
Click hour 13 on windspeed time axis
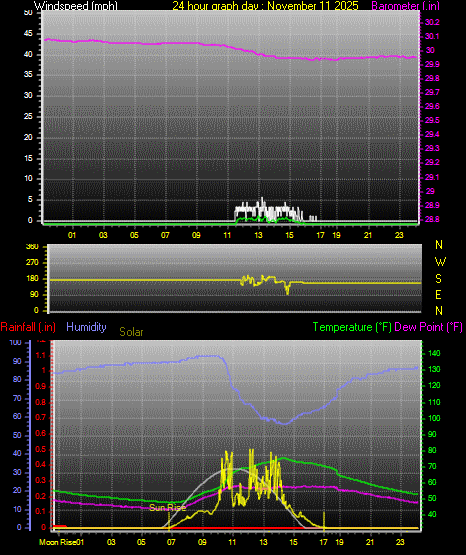click(x=259, y=235)
